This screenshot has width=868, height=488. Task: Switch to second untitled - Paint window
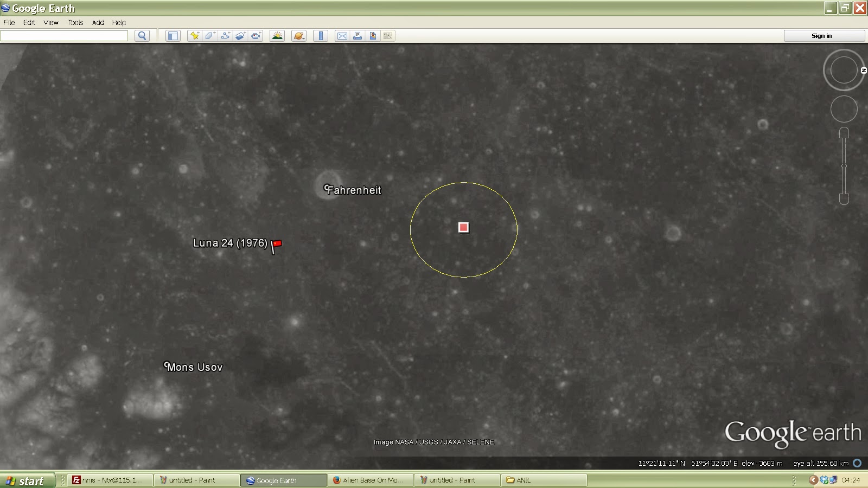pyautogui.click(x=457, y=480)
